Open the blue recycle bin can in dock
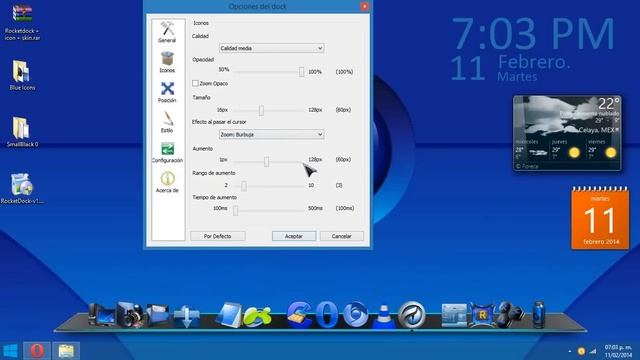This screenshot has height=360, width=640. [539, 315]
